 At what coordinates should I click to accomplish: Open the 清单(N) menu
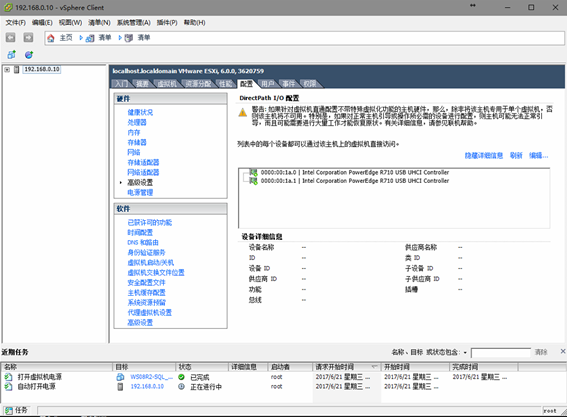(x=99, y=22)
